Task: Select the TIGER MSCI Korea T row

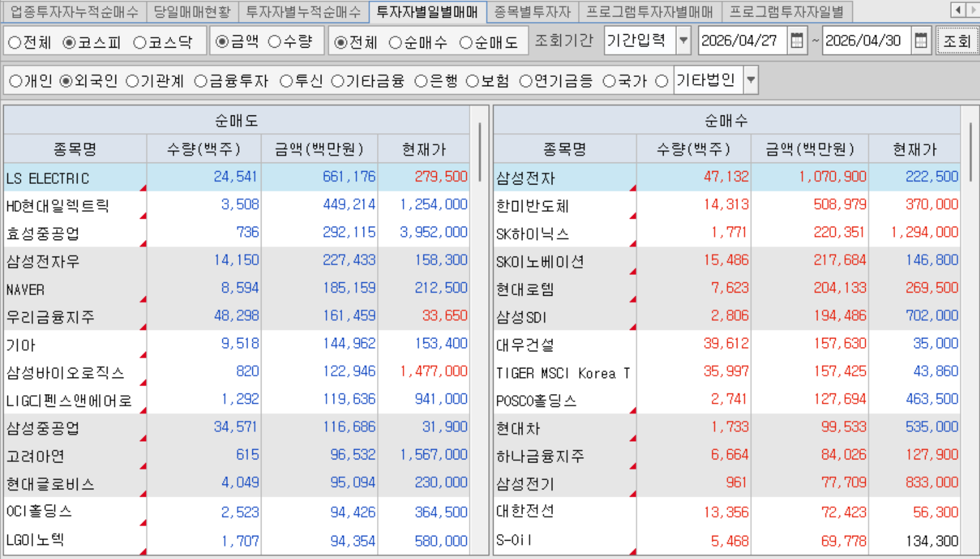Action: (727, 372)
